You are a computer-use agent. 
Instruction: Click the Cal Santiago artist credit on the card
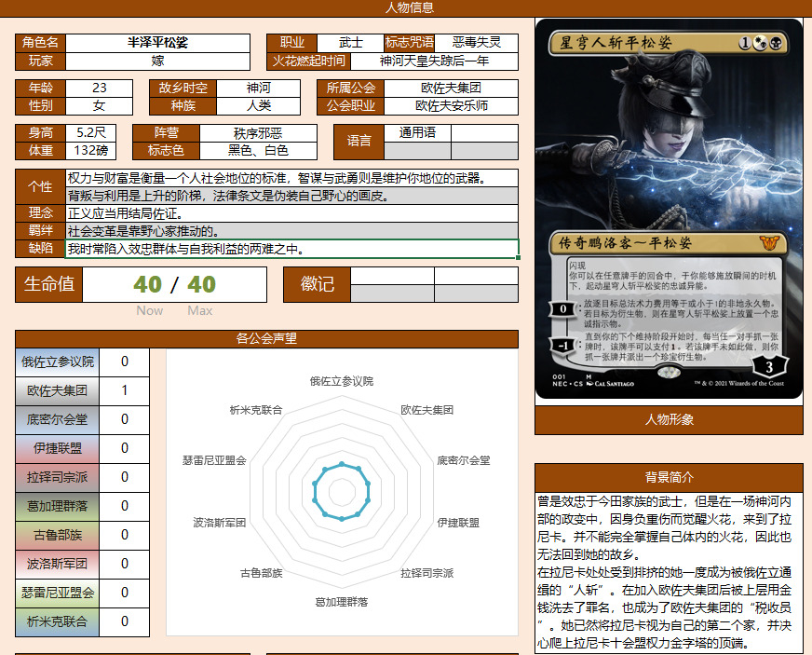[611, 384]
